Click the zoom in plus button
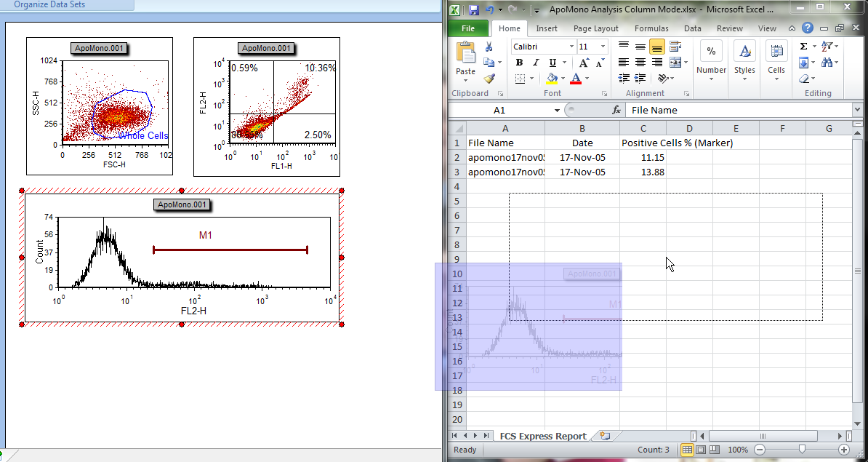 point(843,449)
